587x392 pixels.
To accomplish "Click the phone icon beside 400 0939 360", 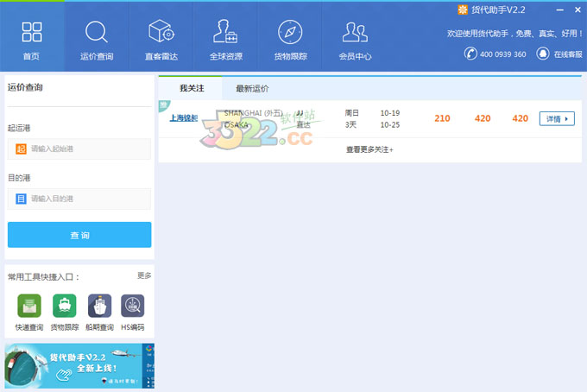I will pos(470,54).
